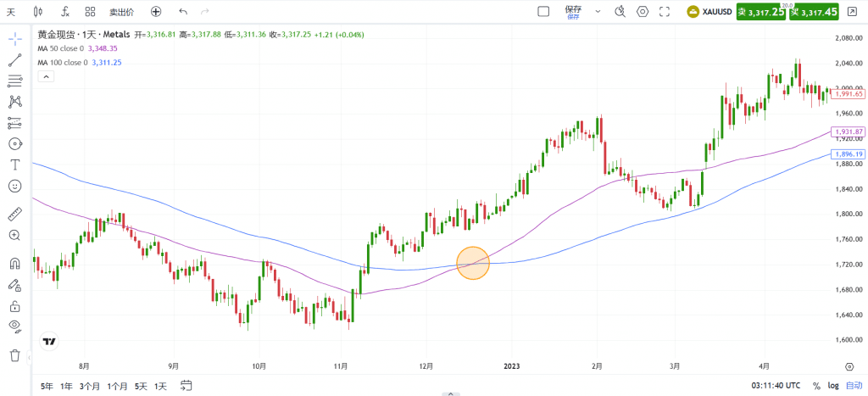The height and width of the screenshot is (396, 868).
Task: Collapse the left drawing toolbar arrow
Action: click(29, 359)
